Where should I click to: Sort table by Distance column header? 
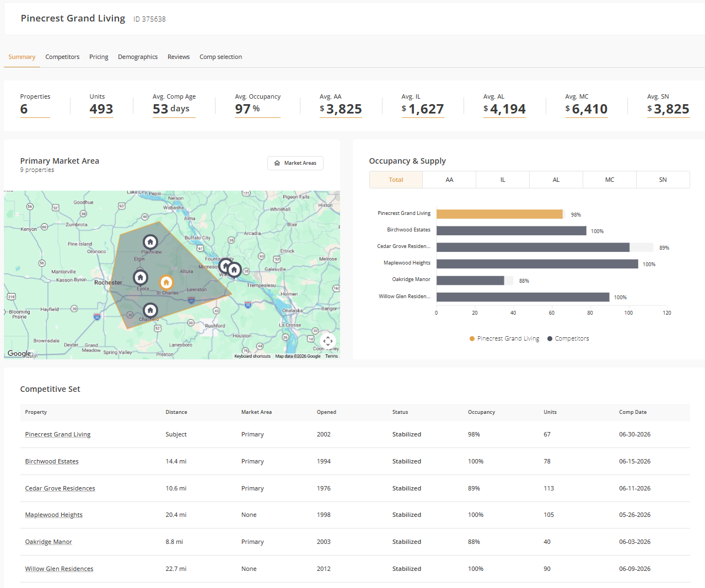(176, 412)
